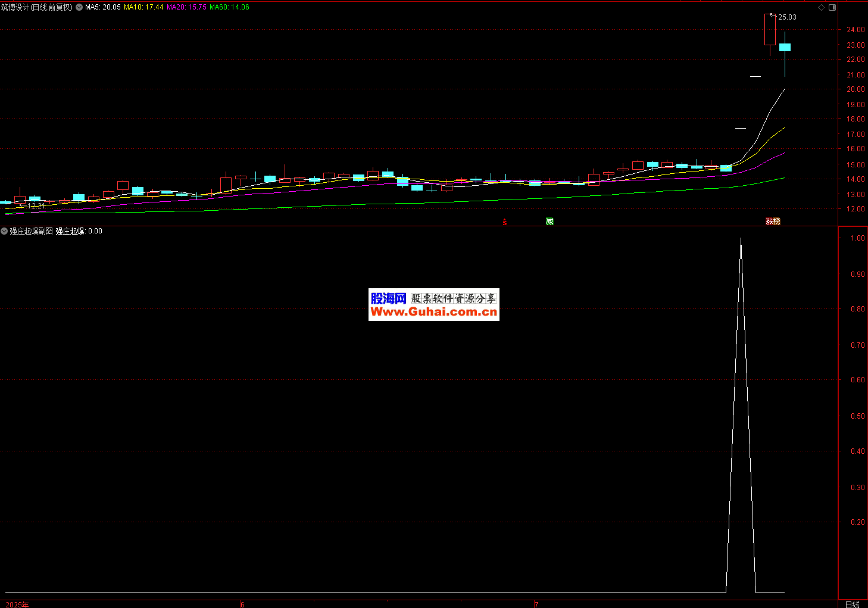Open the dropdown arrow beside 筑博设计 title
This screenshot has height=608, width=868.
point(79,7)
